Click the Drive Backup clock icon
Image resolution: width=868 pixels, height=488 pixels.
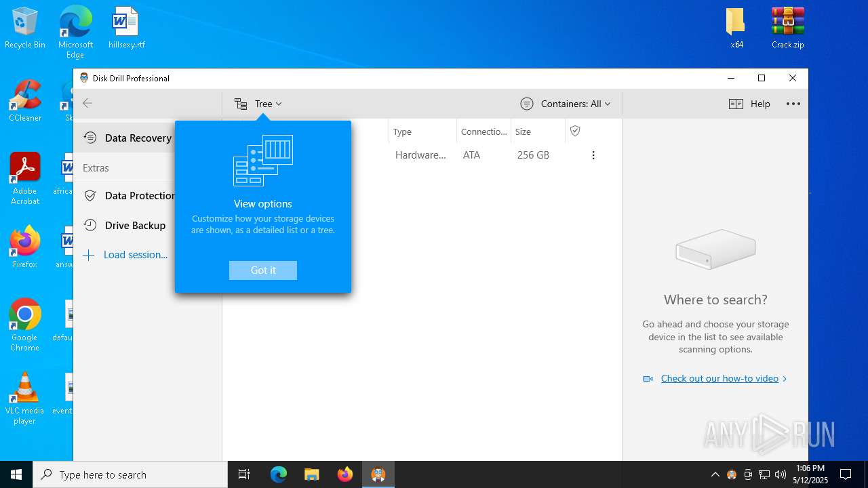90,225
